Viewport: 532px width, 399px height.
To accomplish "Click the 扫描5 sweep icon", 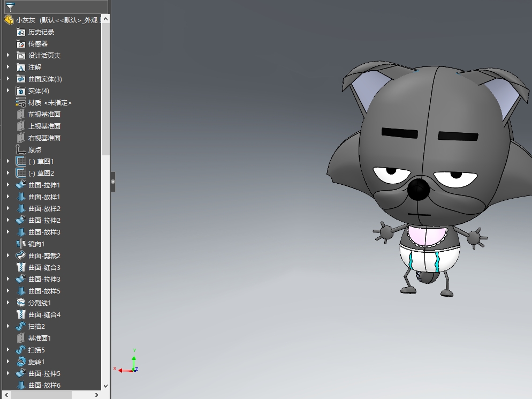I will click(21, 350).
